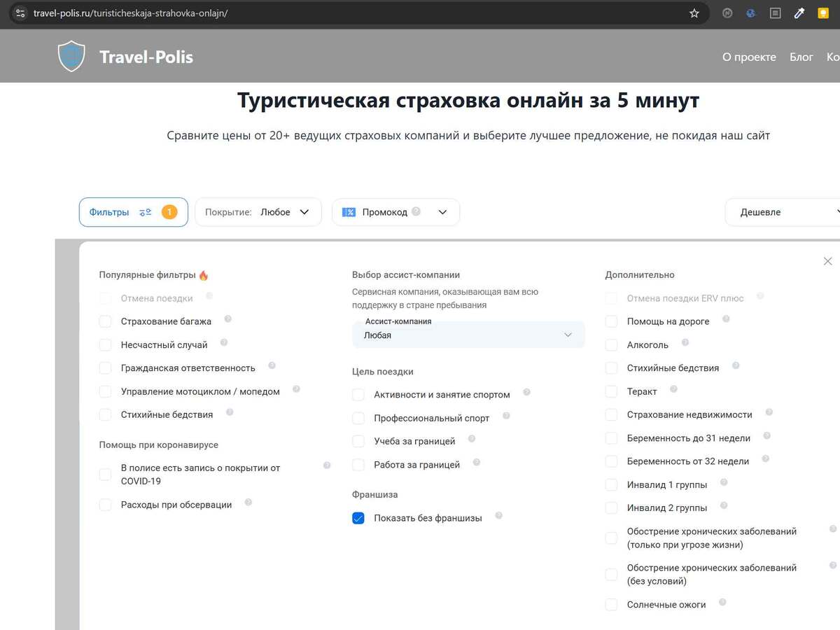Click the blue percent ticket icon beside Промокод

[x=349, y=211]
